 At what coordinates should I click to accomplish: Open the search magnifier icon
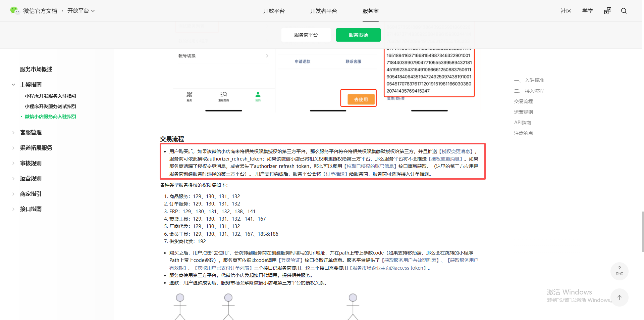624,11
